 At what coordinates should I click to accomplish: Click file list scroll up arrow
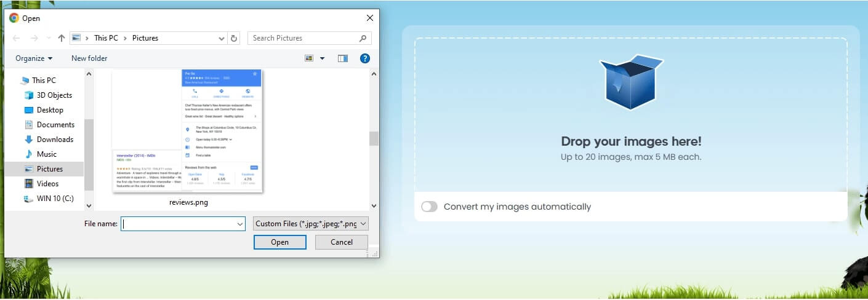374,74
